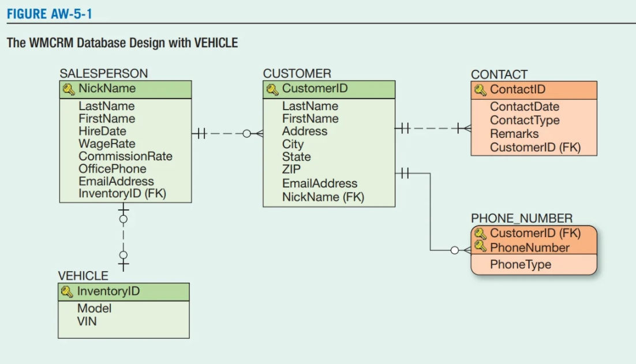Select 'NickName (FK)' in the CUSTOMER entity
Screen dimensions: 636x364
pyautogui.click(x=323, y=197)
